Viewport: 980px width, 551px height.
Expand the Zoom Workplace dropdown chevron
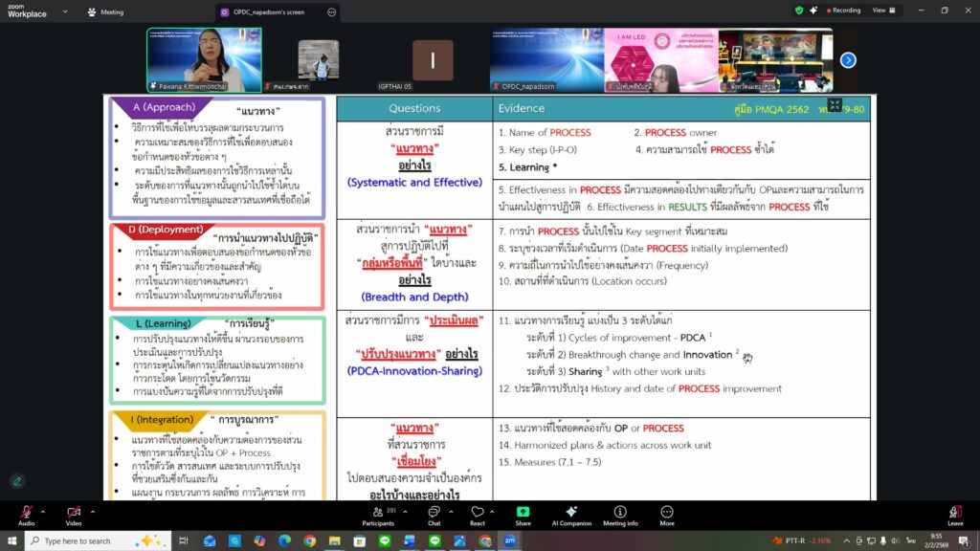(x=64, y=13)
